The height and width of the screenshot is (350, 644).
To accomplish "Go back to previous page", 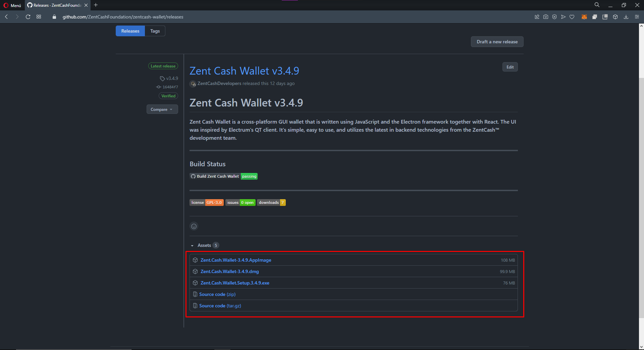I will (6, 17).
